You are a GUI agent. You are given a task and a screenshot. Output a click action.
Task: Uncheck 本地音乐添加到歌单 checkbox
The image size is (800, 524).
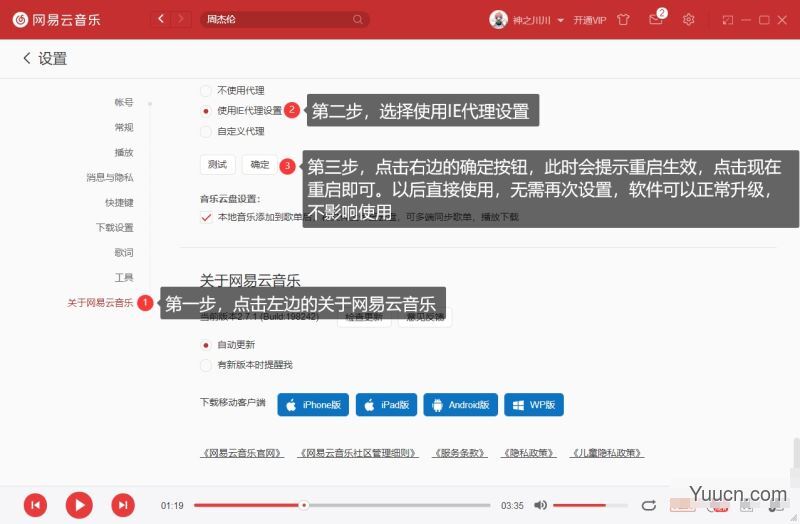click(x=206, y=217)
